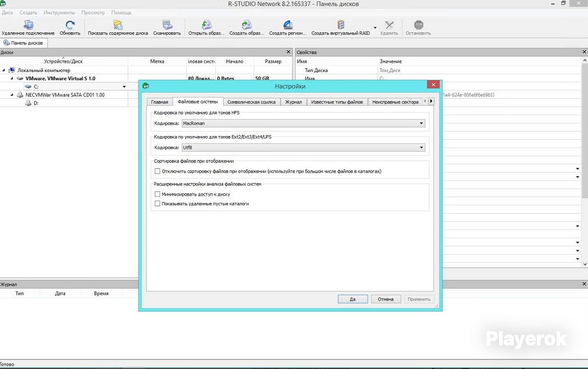588x369 pixels.
Task: Click the Отмена button
Action: tap(386, 299)
